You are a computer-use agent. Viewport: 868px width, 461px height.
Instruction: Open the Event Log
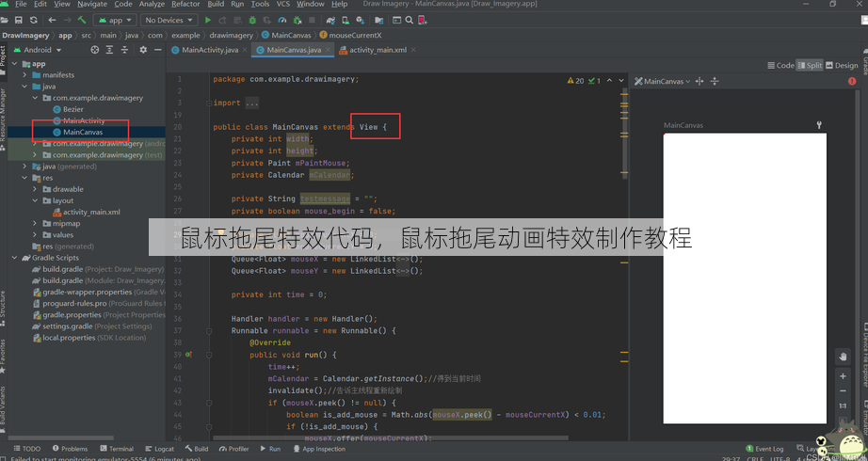tap(764, 449)
